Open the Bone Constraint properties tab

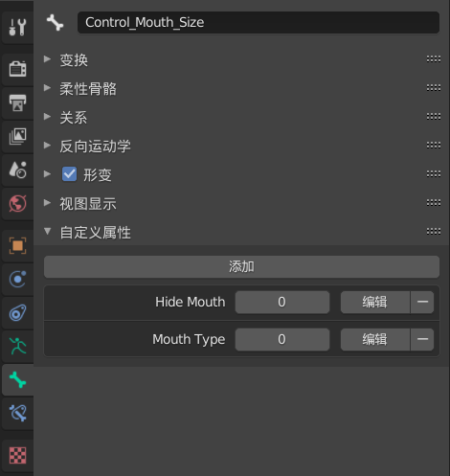17,414
